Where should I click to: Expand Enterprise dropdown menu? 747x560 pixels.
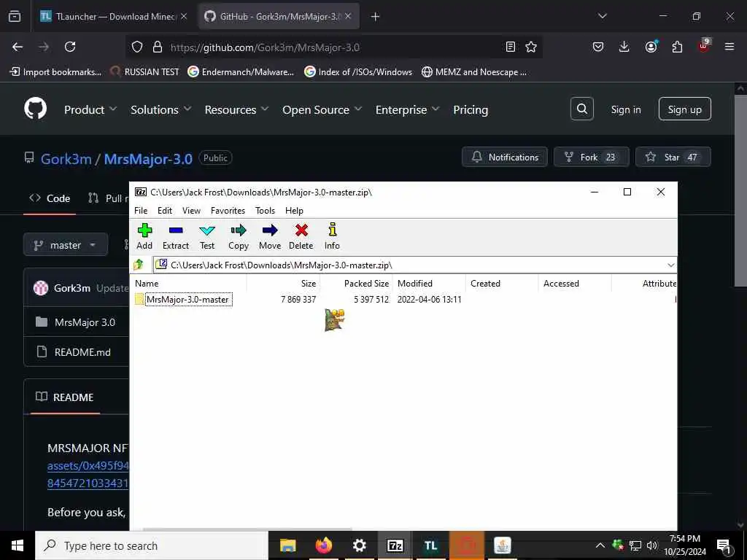tap(407, 109)
